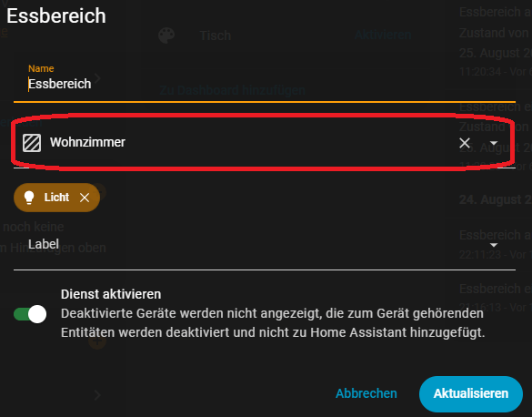The height and width of the screenshot is (417, 532).
Task: Click the dimmed Tisch scene entry
Action: tap(216, 36)
